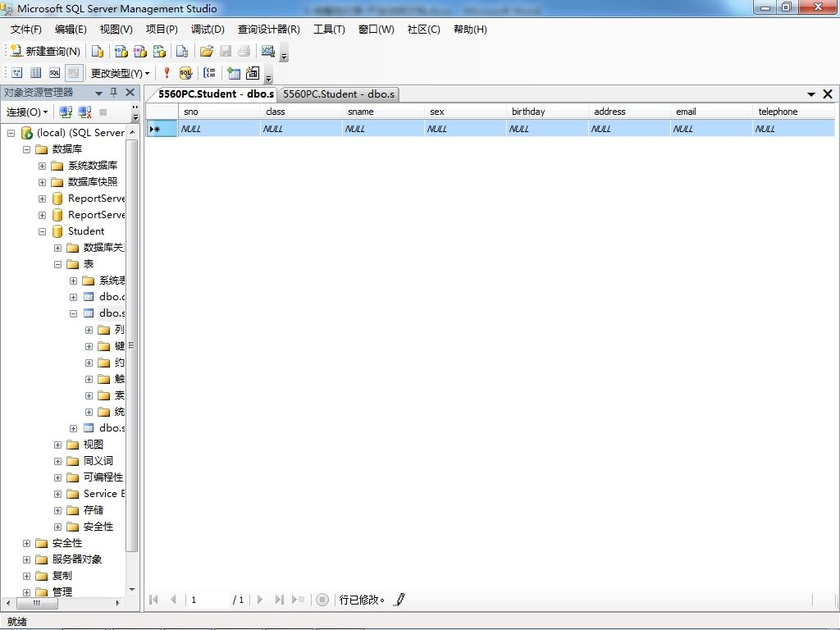Collapse the 表 folder node
Viewport: 840px width, 630px height.
pos(57,264)
